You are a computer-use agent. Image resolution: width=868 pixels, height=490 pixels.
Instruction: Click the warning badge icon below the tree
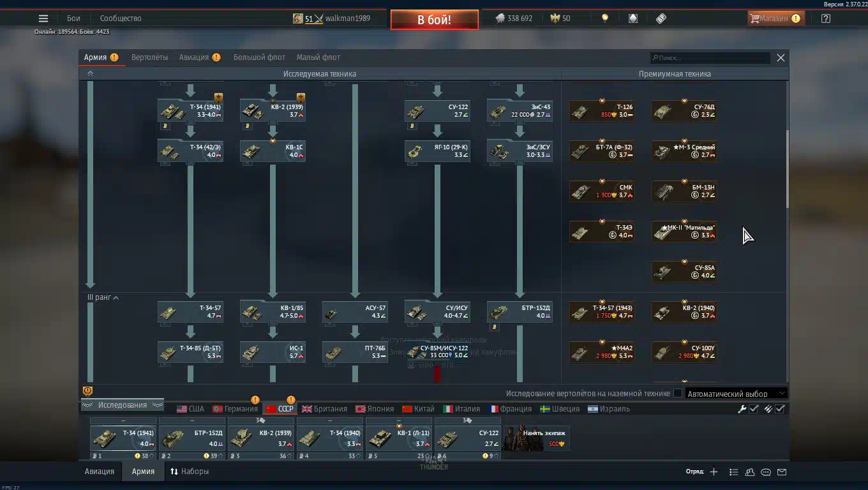click(x=88, y=391)
